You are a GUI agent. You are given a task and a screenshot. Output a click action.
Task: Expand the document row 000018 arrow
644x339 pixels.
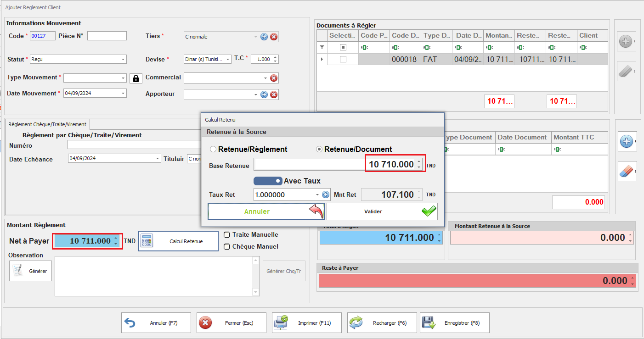(x=322, y=59)
